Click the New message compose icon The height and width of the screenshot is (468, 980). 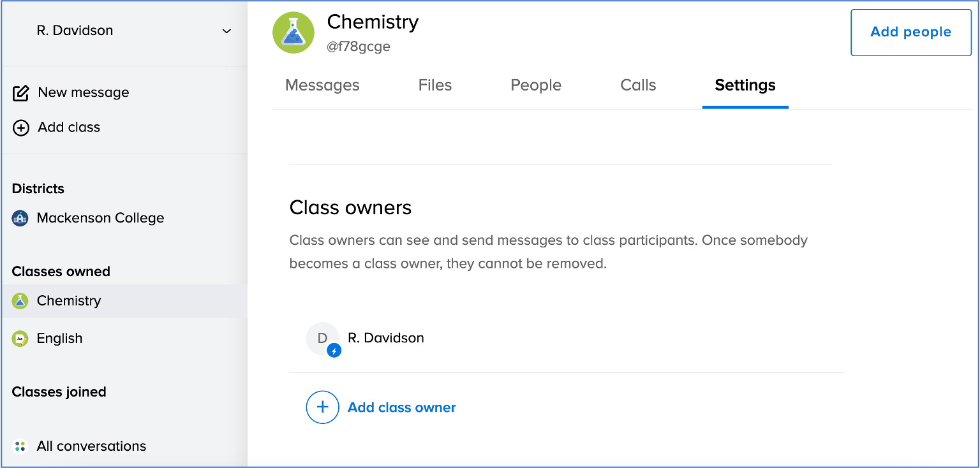point(20,93)
